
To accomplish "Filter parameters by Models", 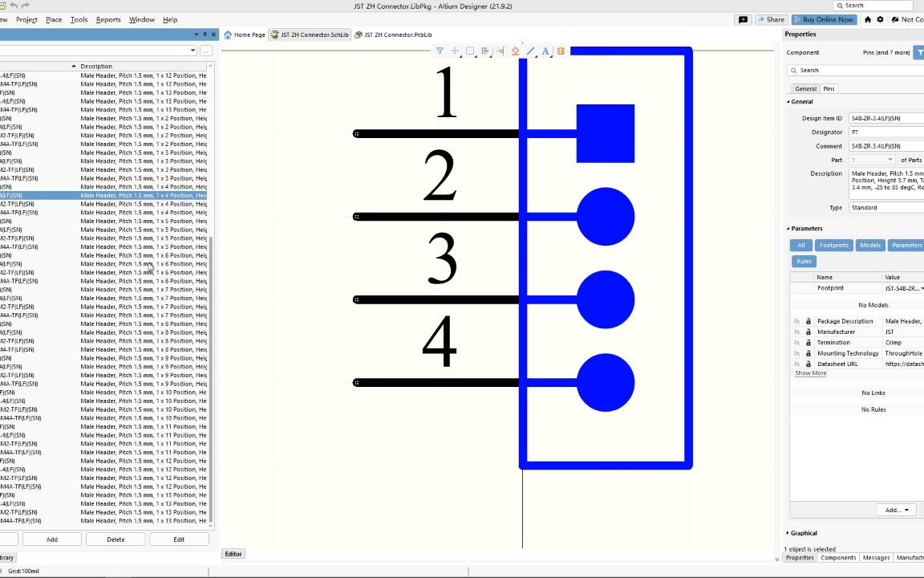I will pyautogui.click(x=869, y=246).
